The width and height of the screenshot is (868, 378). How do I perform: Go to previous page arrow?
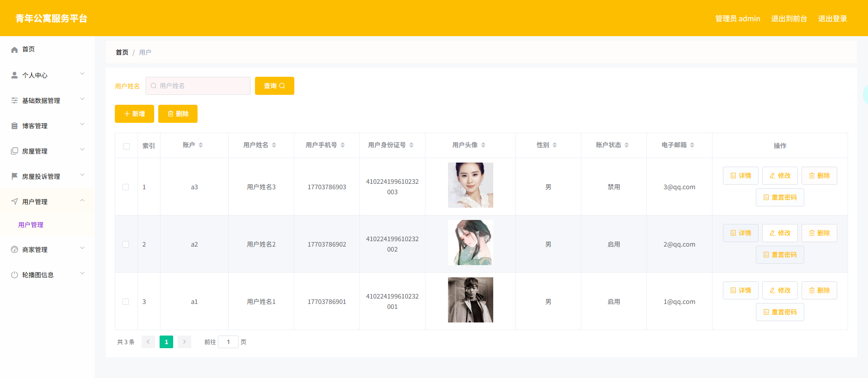148,342
